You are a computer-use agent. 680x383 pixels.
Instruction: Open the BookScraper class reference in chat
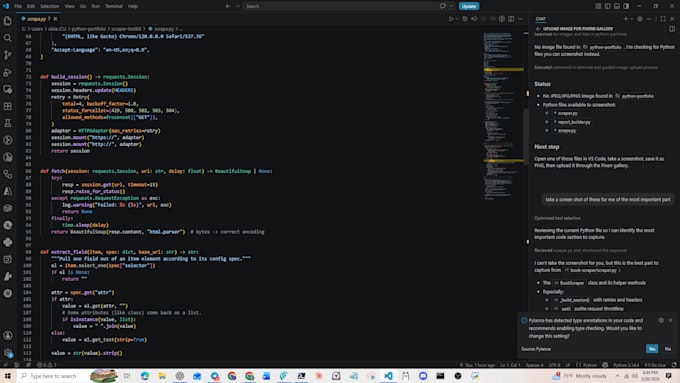pyautogui.click(x=570, y=283)
